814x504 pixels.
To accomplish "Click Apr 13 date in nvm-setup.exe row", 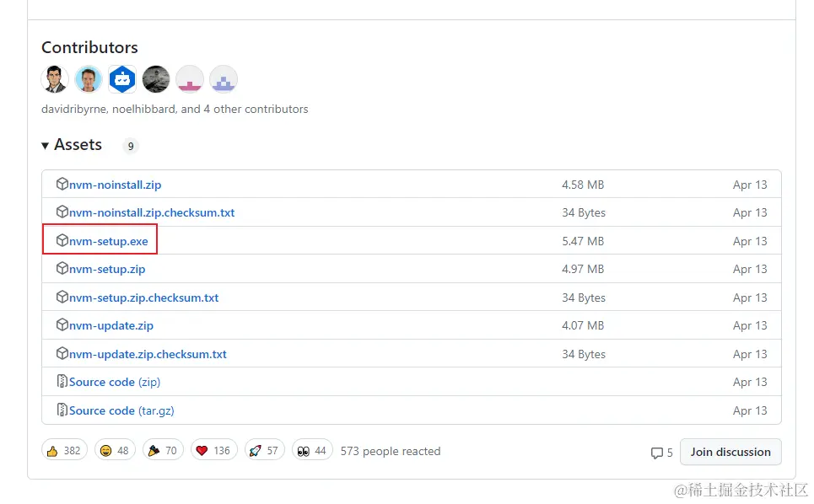I will [x=750, y=241].
